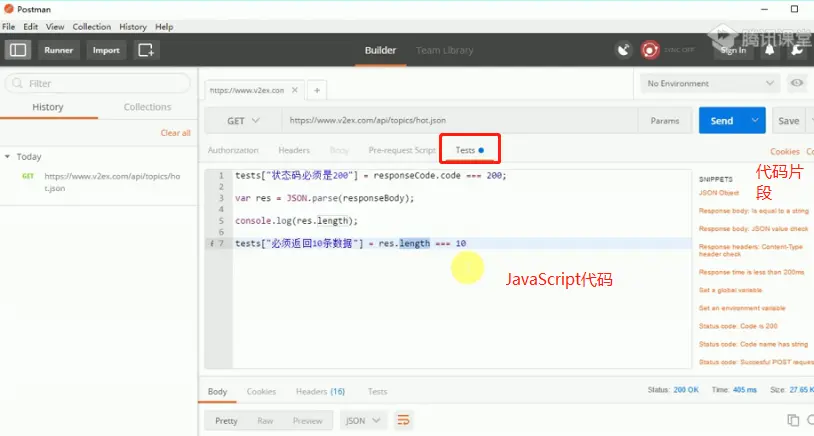This screenshot has width=814, height=436.
Task: Click code line 'console.log(res.length);'
Action: coord(296,221)
